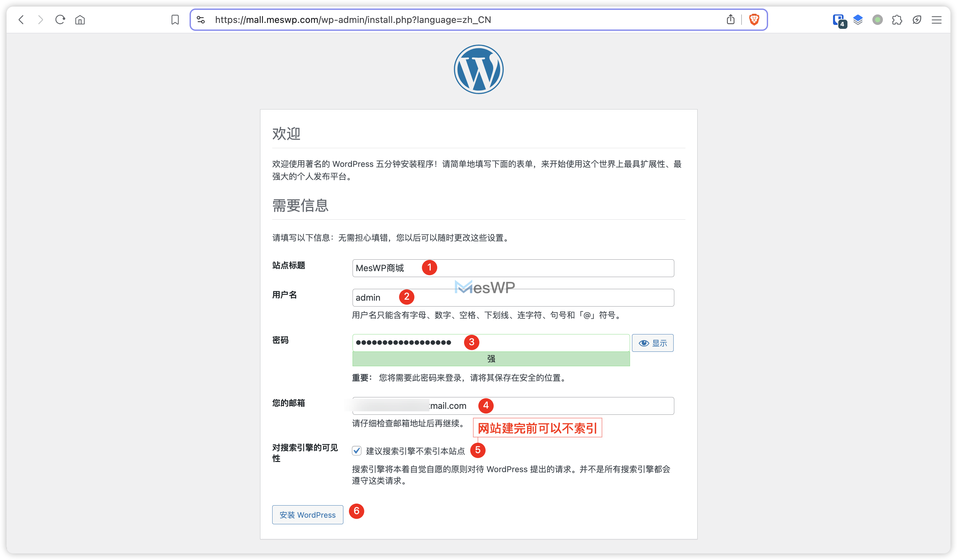The image size is (957, 560).
Task: Click the 安装 WordPress button
Action: click(x=308, y=514)
